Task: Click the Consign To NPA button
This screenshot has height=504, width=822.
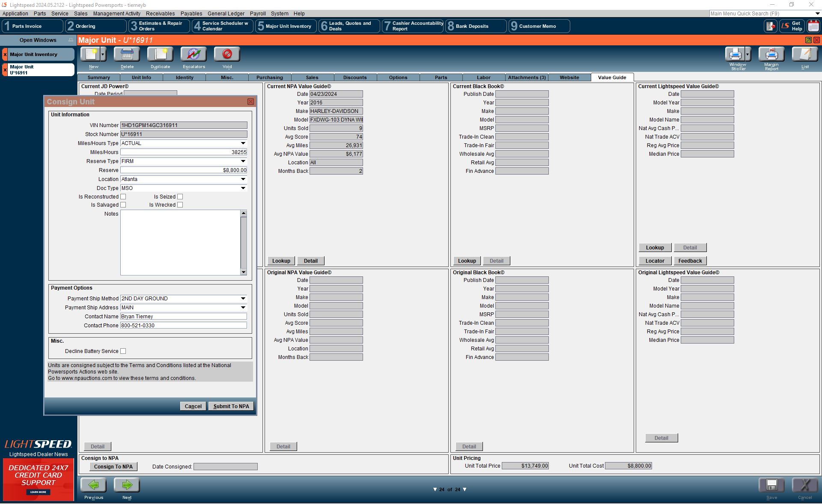Action: (113, 467)
